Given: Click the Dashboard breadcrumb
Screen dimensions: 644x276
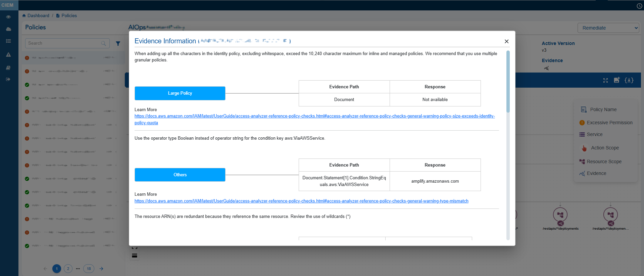Looking at the screenshot, I should point(38,16).
